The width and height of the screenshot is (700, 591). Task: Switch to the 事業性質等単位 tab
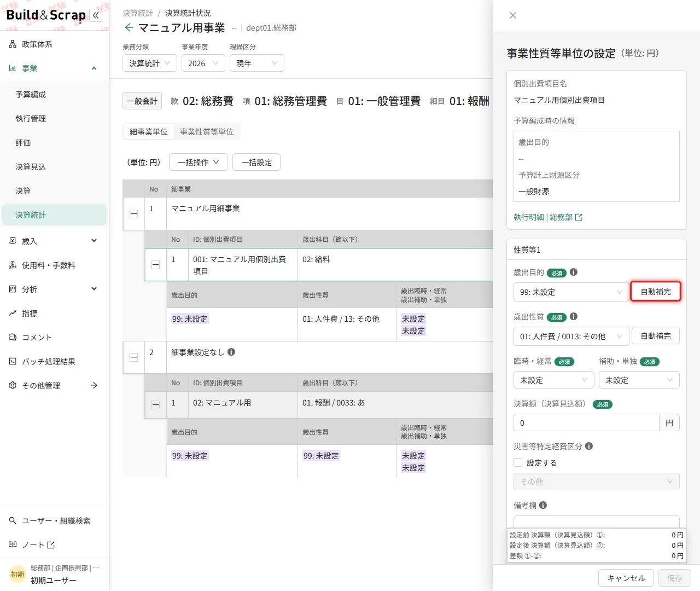point(207,131)
